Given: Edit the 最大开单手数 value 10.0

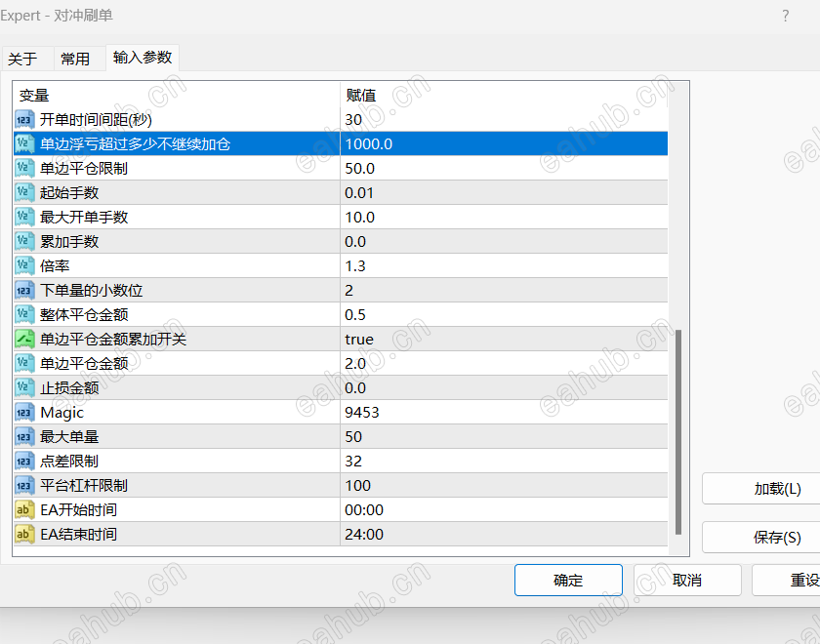Looking at the screenshot, I should click(504, 218).
